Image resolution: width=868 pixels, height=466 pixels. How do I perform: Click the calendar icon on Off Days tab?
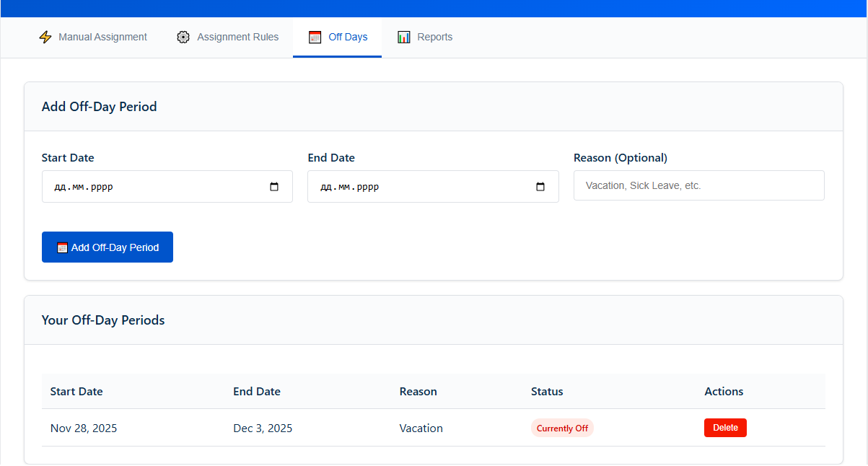[x=315, y=37]
